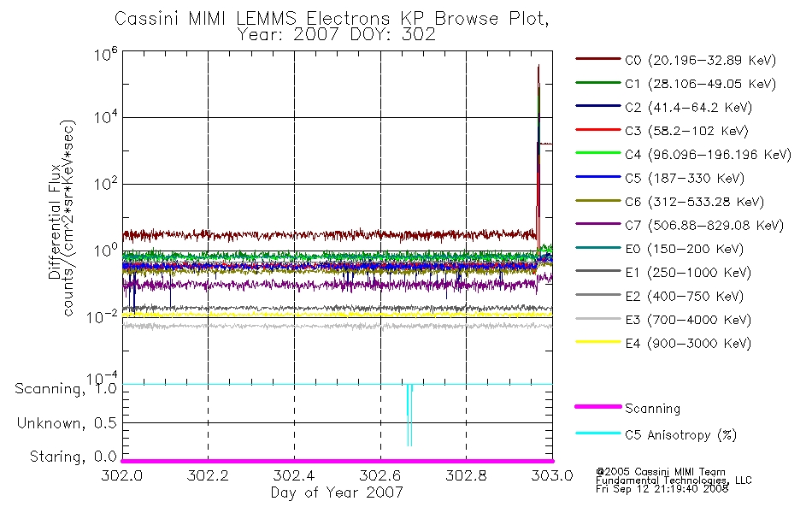
Task: Click the 'Fri Sep 12 21:19:40 2008' timestamp
Action: point(662,489)
